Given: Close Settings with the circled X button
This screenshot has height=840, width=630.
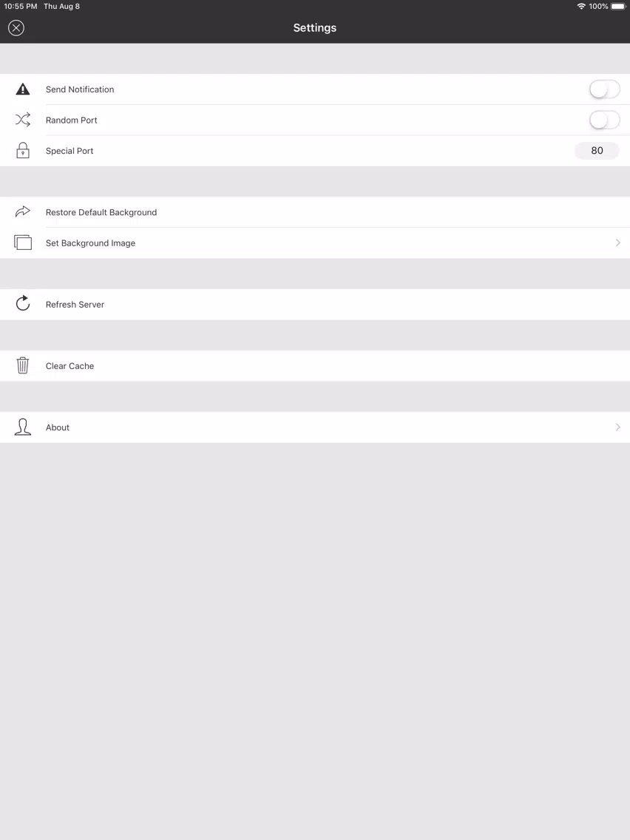Looking at the screenshot, I should point(16,28).
